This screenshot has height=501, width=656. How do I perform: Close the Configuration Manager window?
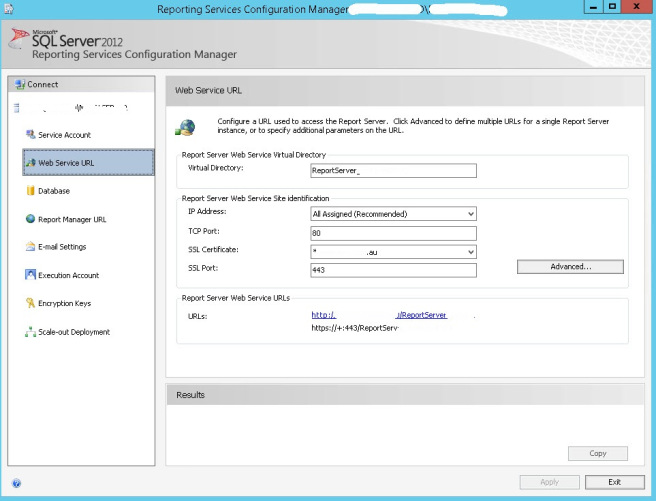pos(637,7)
